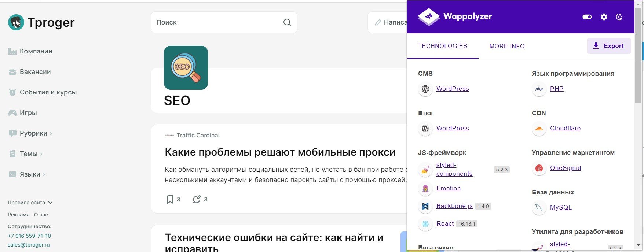Click the Backbone.js icon
The width and height of the screenshot is (644, 252).
[x=425, y=206]
